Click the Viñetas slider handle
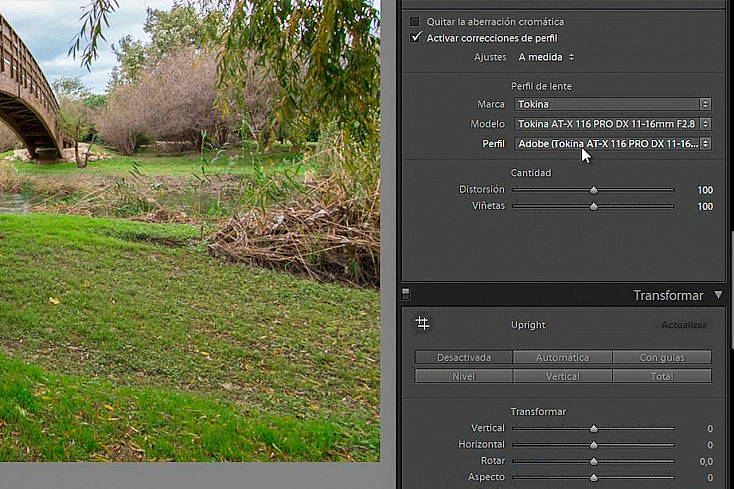734x489 pixels. click(x=594, y=206)
